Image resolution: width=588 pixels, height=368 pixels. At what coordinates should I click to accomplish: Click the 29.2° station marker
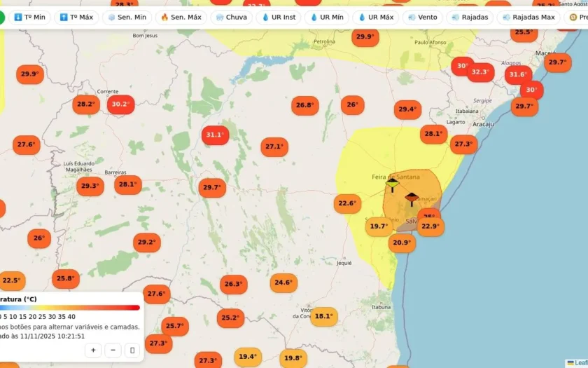coord(147,243)
